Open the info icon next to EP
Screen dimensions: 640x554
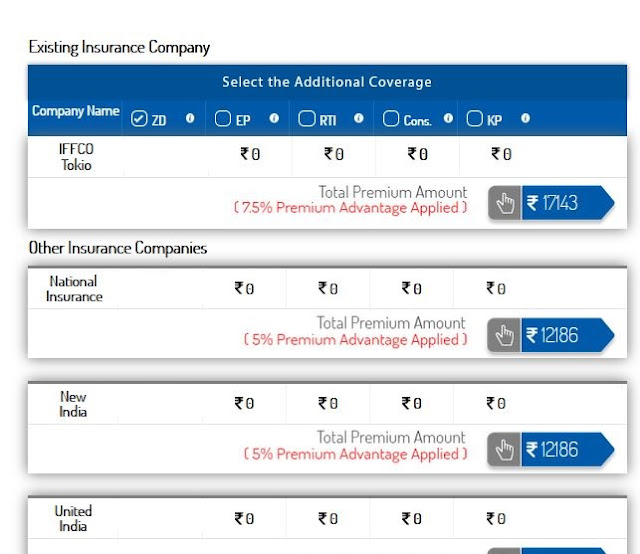pos(274,118)
